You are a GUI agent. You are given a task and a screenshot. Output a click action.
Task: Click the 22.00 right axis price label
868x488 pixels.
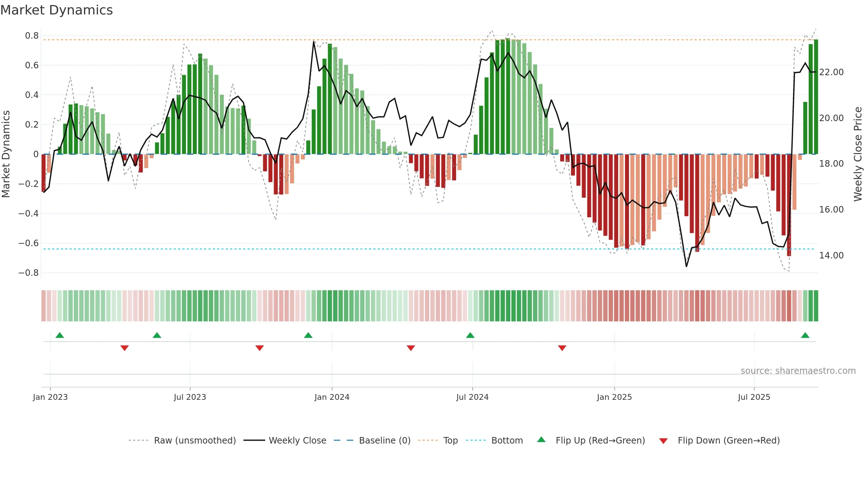pyautogui.click(x=831, y=72)
